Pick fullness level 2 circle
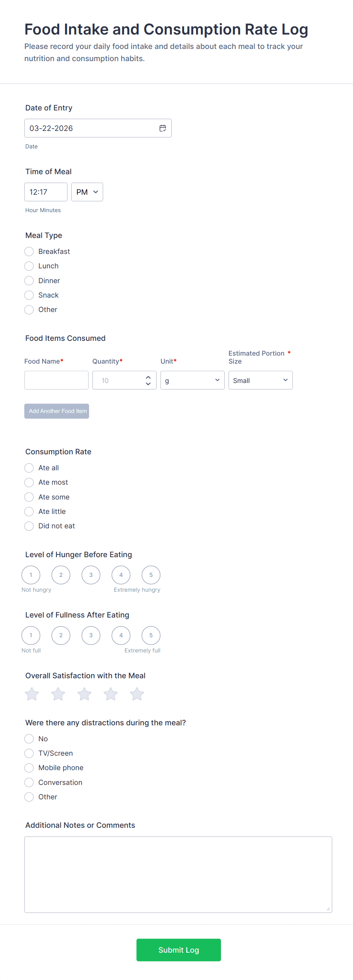The width and height of the screenshot is (353, 980). click(61, 635)
